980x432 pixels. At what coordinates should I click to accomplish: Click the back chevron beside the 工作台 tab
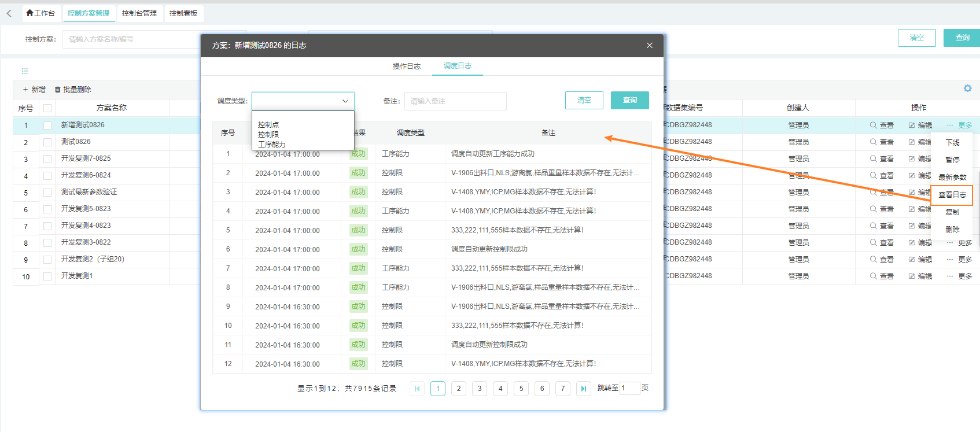point(9,13)
